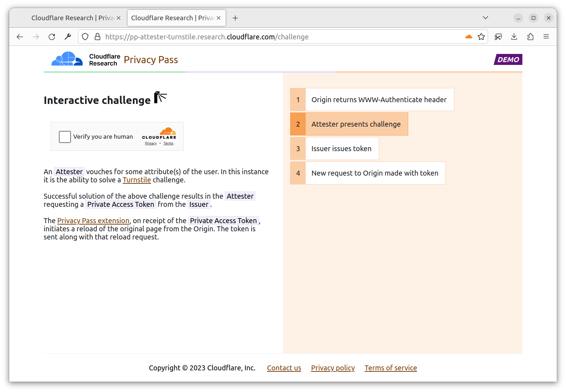Click the hand icon beside Interactive challenge
The width and height of the screenshot is (566, 392).
click(x=160, y=97)
